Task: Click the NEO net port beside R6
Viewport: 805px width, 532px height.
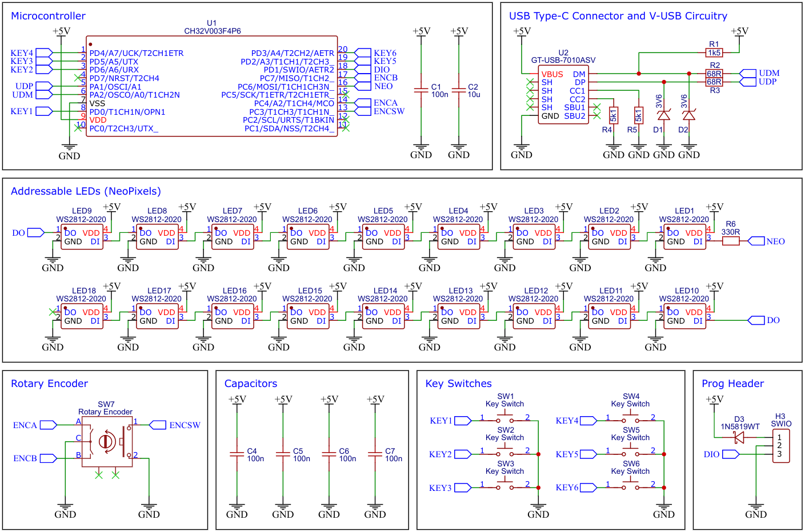Action: tap(767, 241)
